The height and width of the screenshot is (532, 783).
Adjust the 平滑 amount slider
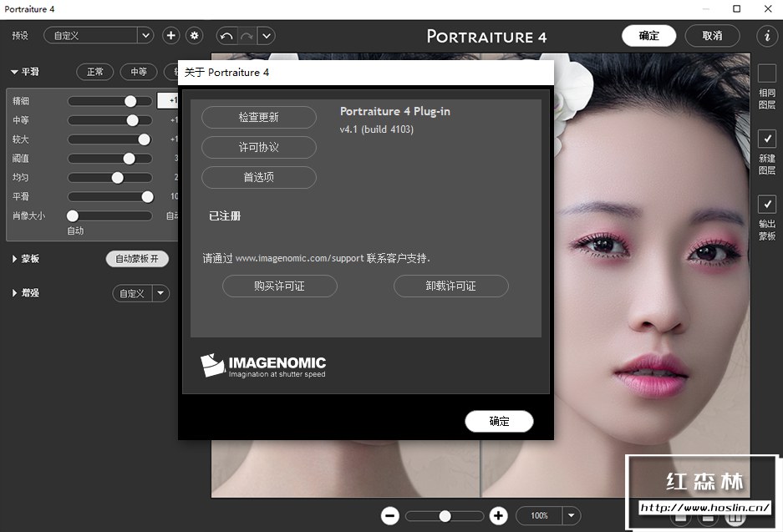click(109, 196)
